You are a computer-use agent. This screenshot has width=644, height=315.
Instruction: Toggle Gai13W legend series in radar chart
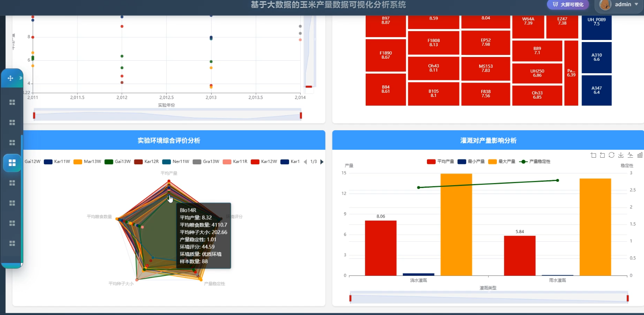pyautogui.click(x=117, y=161)
